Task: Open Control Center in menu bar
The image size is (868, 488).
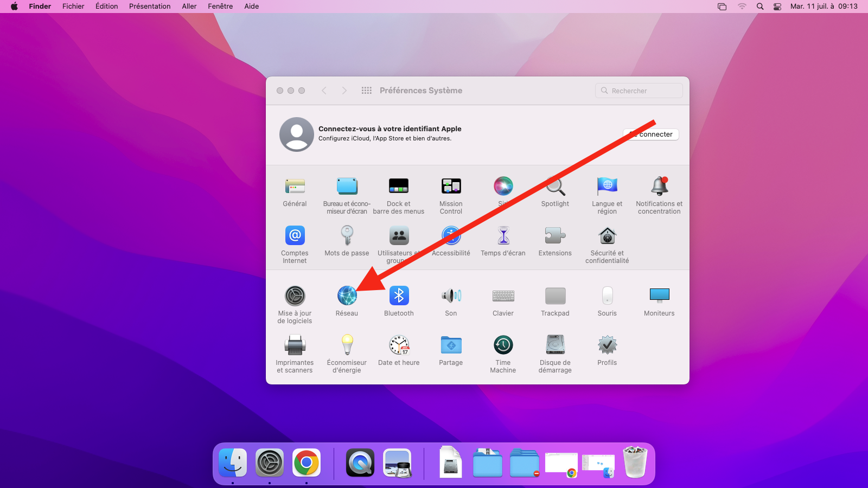Action: (x=777, y=7)
